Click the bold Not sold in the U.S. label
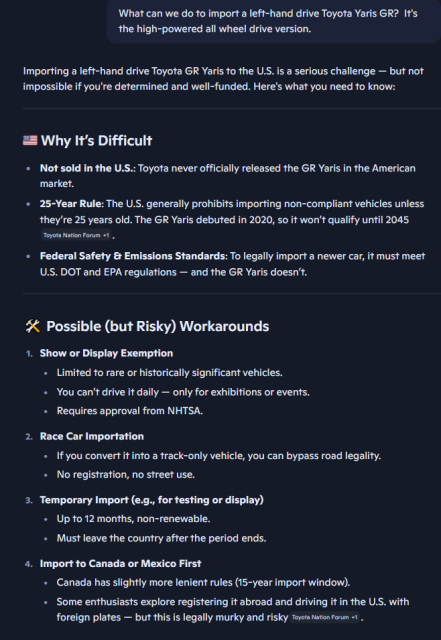 pyautogui.click(x=87, y=168)
